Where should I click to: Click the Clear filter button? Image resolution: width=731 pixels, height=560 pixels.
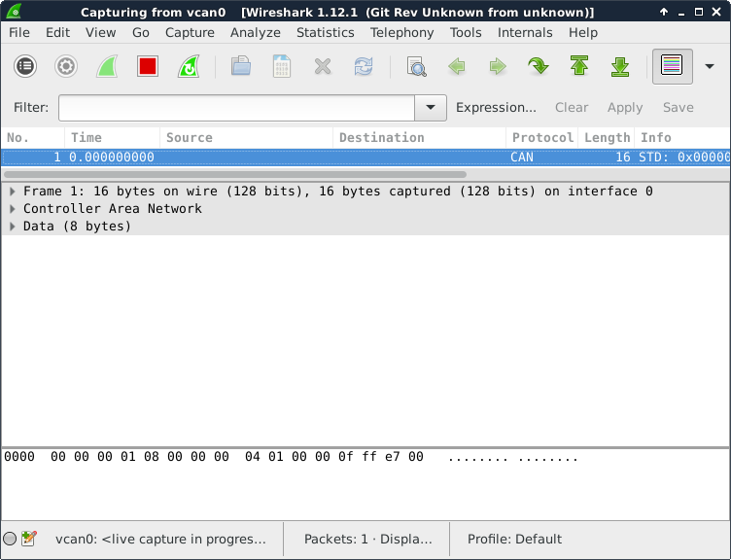572,108
